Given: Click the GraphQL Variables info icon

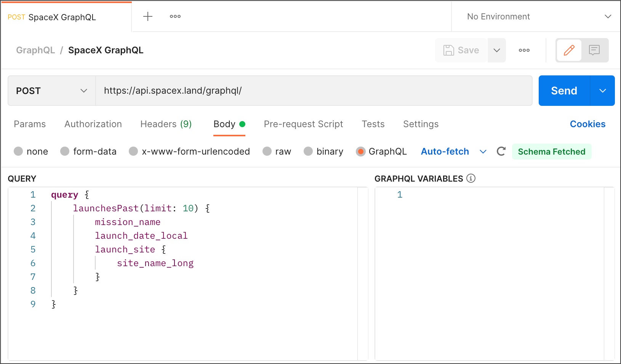Looking at the screenshot, I should click(x=471, y=178).
